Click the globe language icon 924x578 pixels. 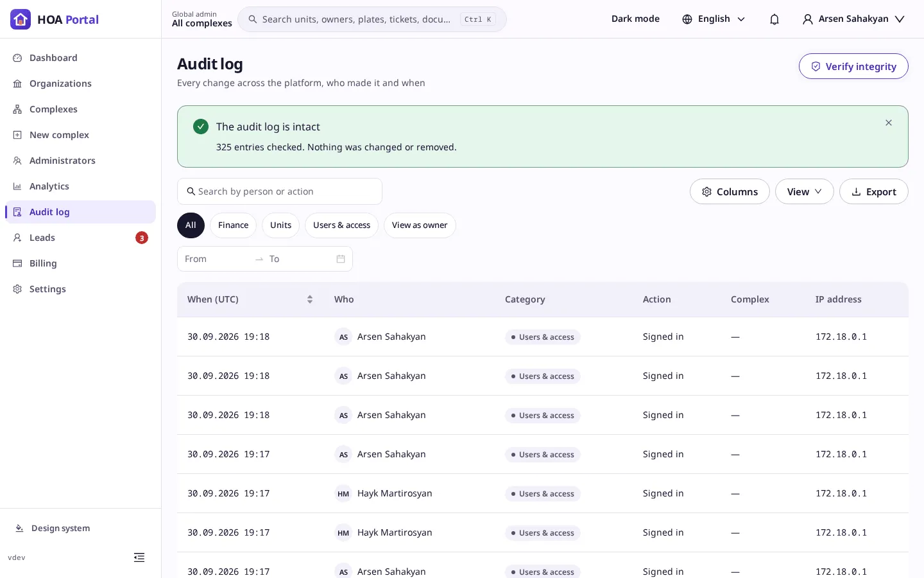(687, 19)
